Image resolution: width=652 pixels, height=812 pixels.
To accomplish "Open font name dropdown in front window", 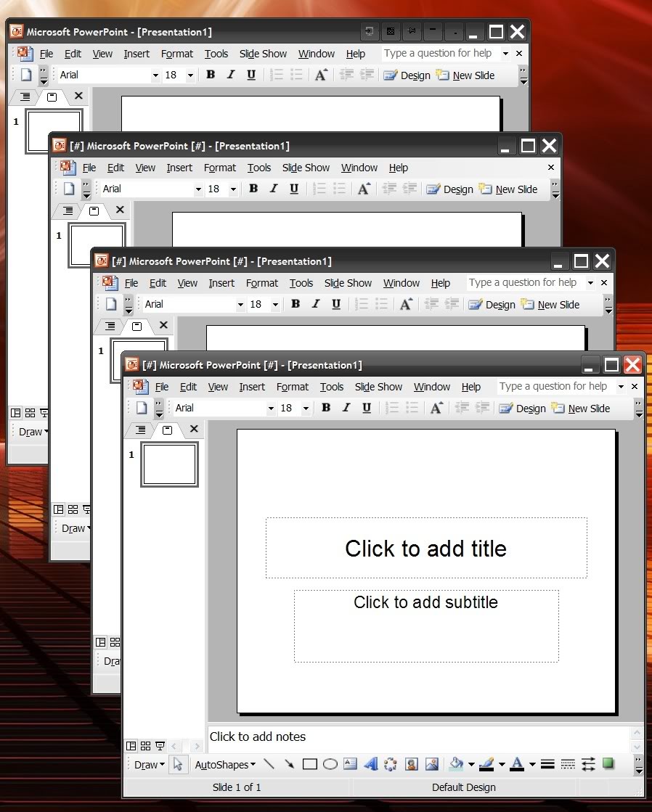I will point(271,409).
